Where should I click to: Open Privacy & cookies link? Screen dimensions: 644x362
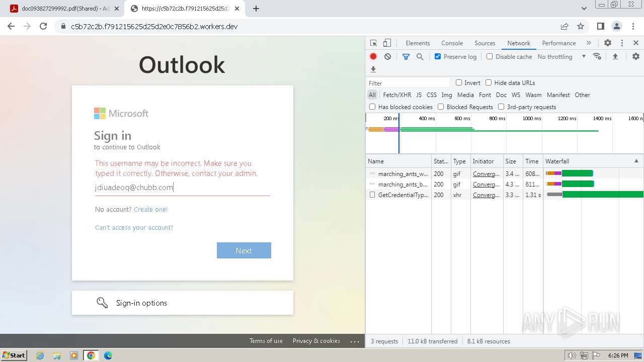(x=316, y=341)
